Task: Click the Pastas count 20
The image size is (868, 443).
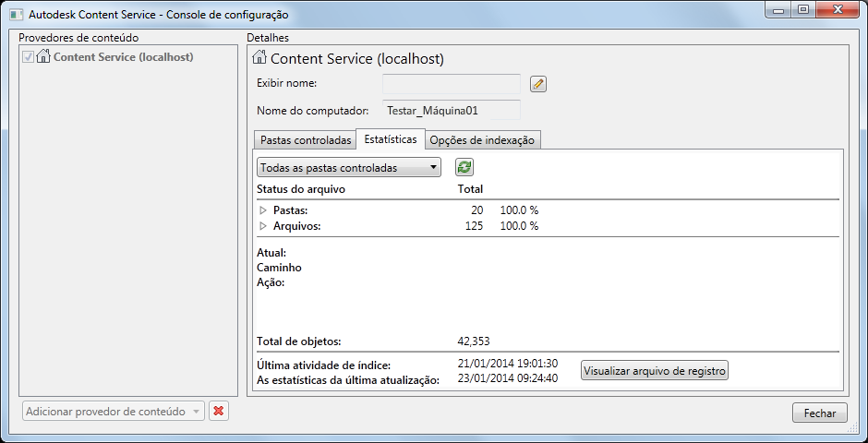Action: pos(477,210)
